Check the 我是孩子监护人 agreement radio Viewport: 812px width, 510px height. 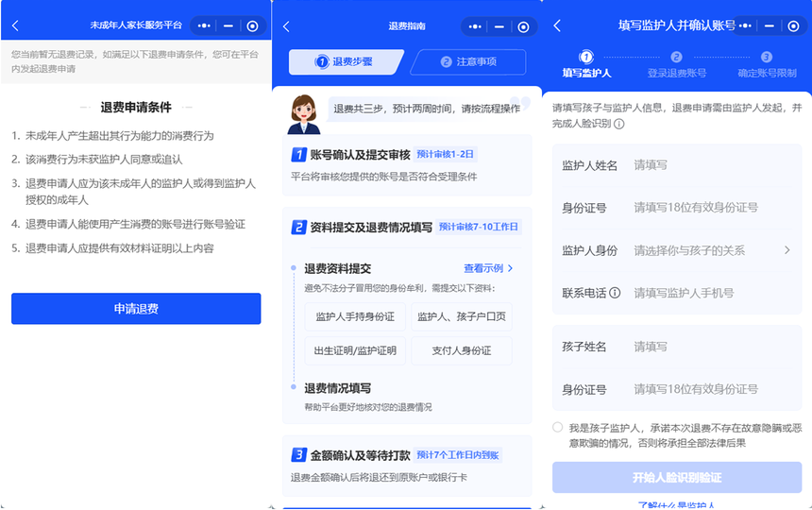pos(558,427)
